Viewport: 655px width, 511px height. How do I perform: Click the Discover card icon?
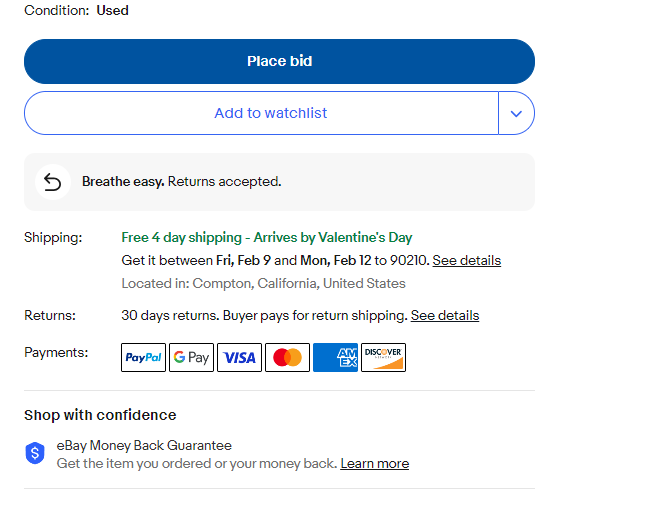click(383, 357)
